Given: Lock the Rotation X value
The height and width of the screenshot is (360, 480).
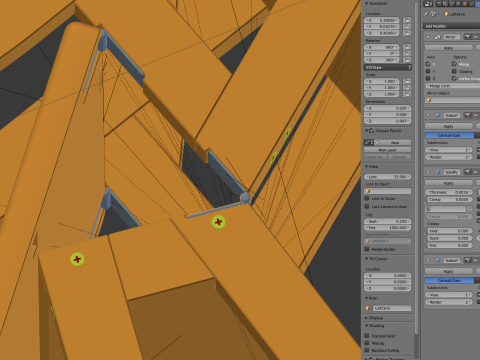Looking at the screenshot, I should pos(407,47).
